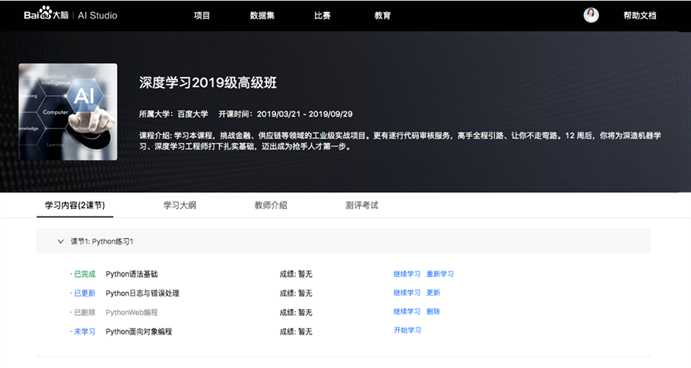Open the 数据集 menu in top navigation
Screen dimensions: 691x368
click(262, 15)
